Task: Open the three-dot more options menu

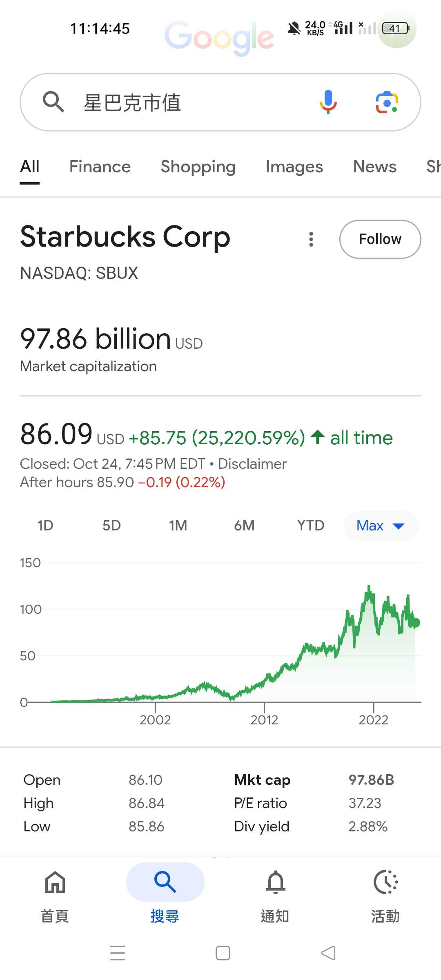Action: [x=311, y=239]
